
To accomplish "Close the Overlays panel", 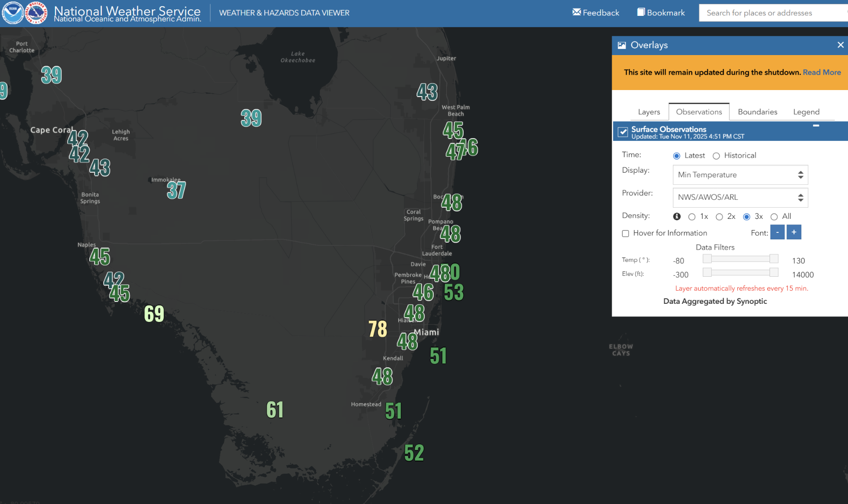I will (841, 45).
